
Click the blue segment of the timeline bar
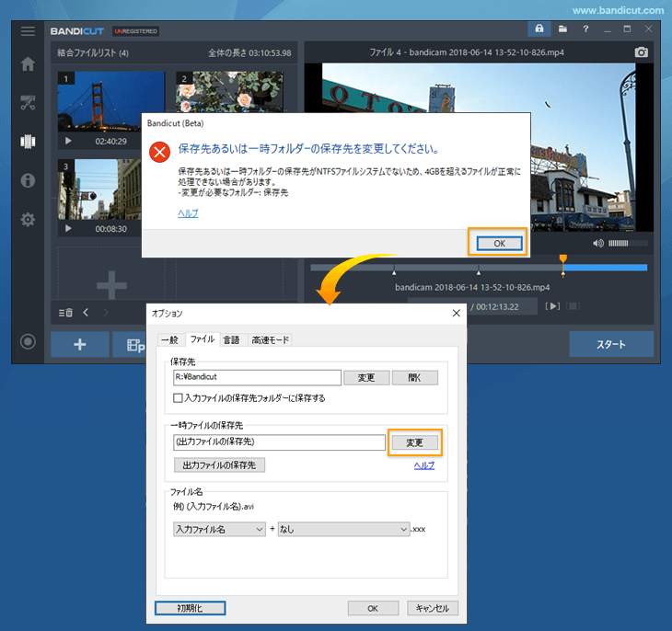pos(605,268)
